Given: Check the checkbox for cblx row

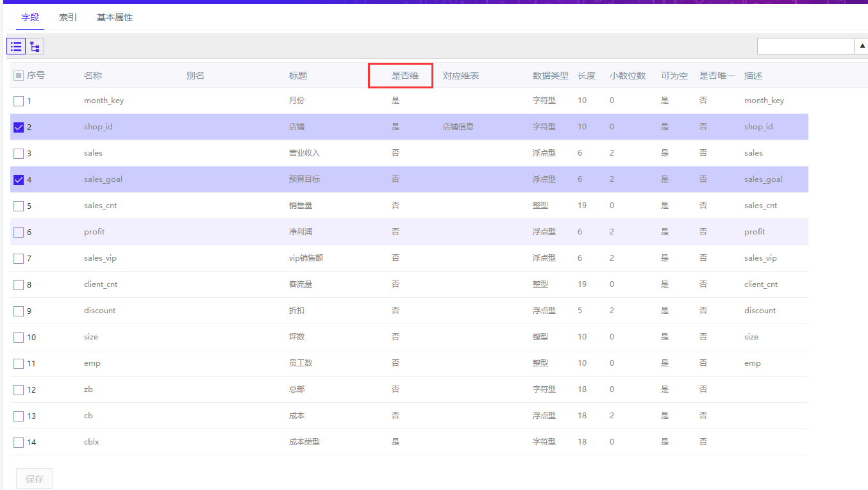Looking at the screenshot, I should click(x=18, y=442).
